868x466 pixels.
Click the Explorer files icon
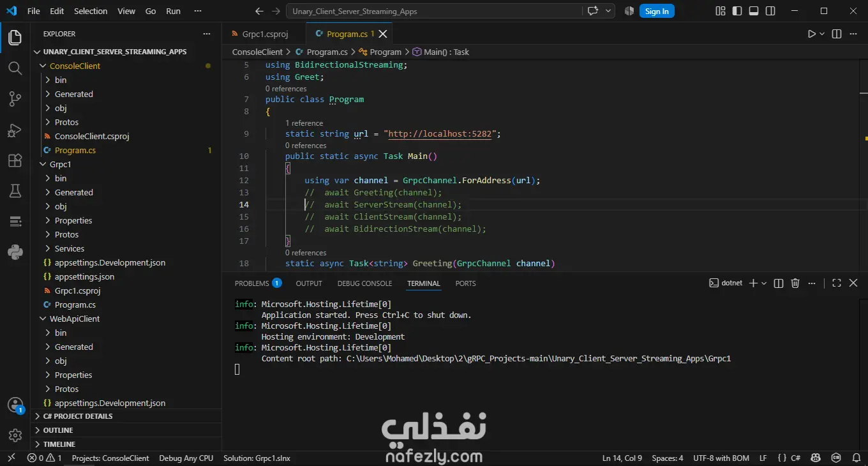point(15,38)
